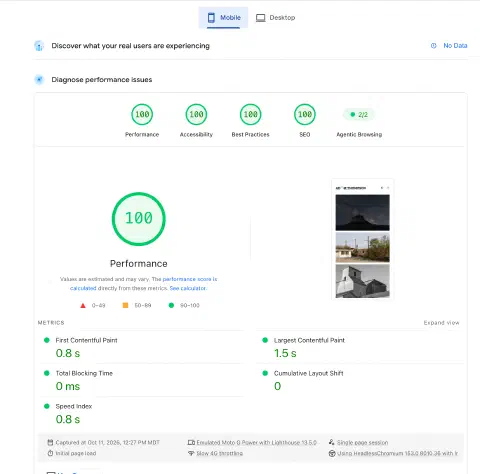Click Captured at Oct 11 timestamp text

point(107,443)
